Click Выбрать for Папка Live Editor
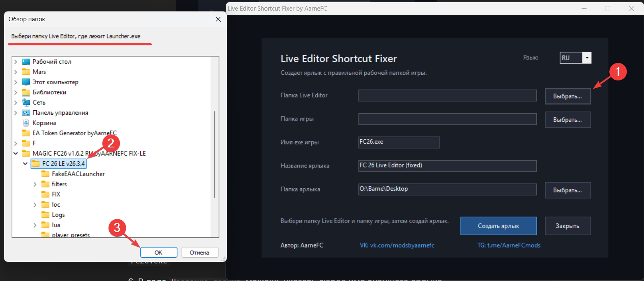 coord(568,96)
